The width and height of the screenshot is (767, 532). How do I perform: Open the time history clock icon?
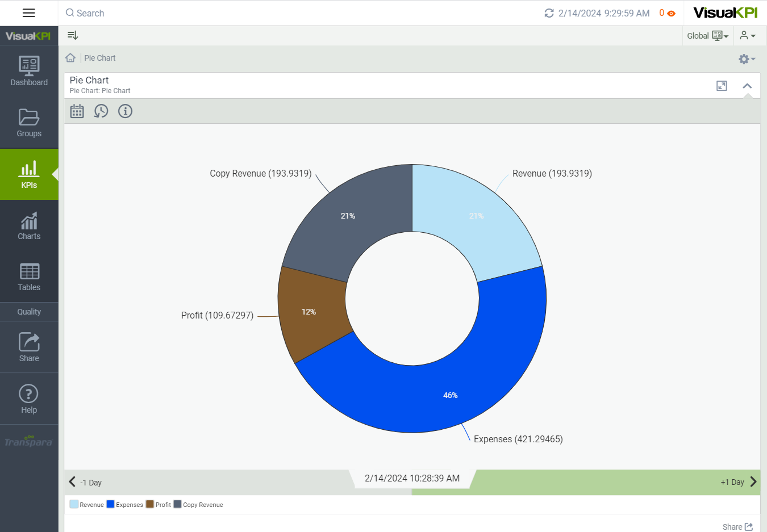tap(101, 111)
